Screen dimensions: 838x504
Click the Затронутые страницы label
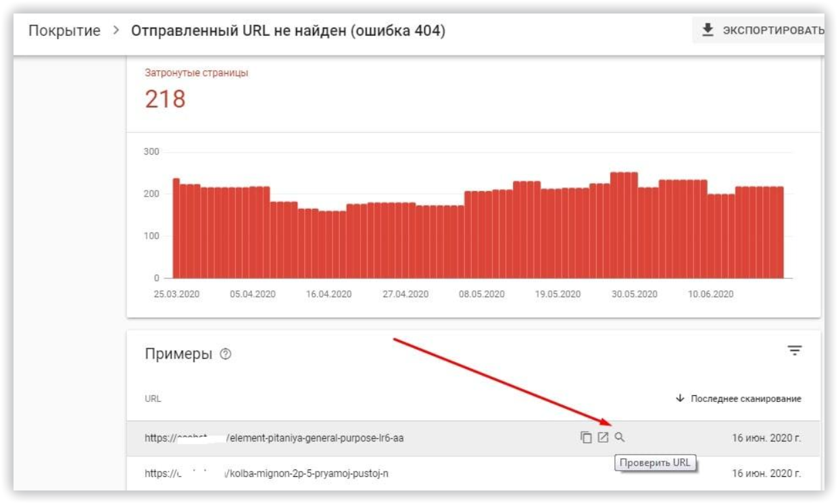(196, 73)
